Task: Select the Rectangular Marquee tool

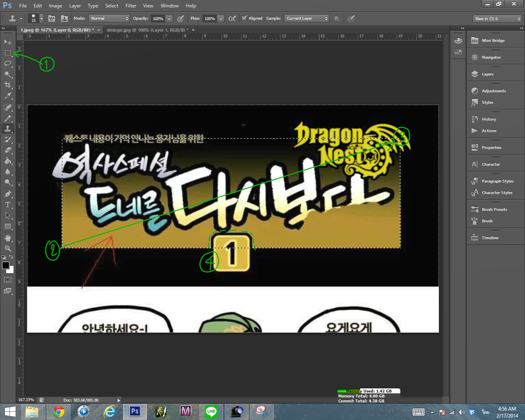Action: (x=8, y=52)
